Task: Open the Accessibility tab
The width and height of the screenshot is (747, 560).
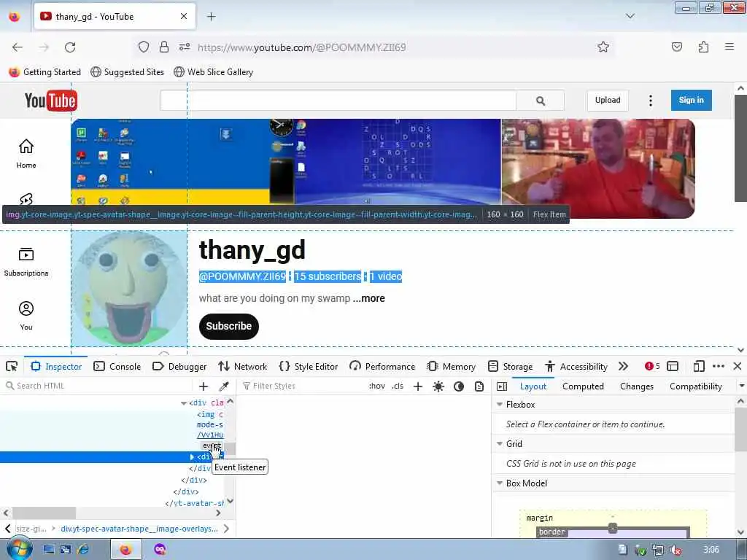Action: 576,366
